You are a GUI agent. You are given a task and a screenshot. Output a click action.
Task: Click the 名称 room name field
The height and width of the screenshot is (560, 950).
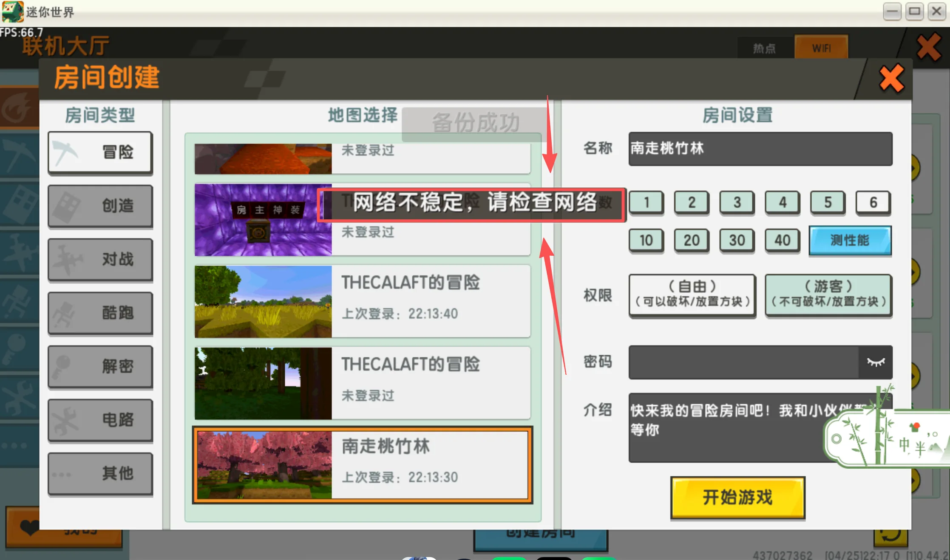(x=760, y=149)
